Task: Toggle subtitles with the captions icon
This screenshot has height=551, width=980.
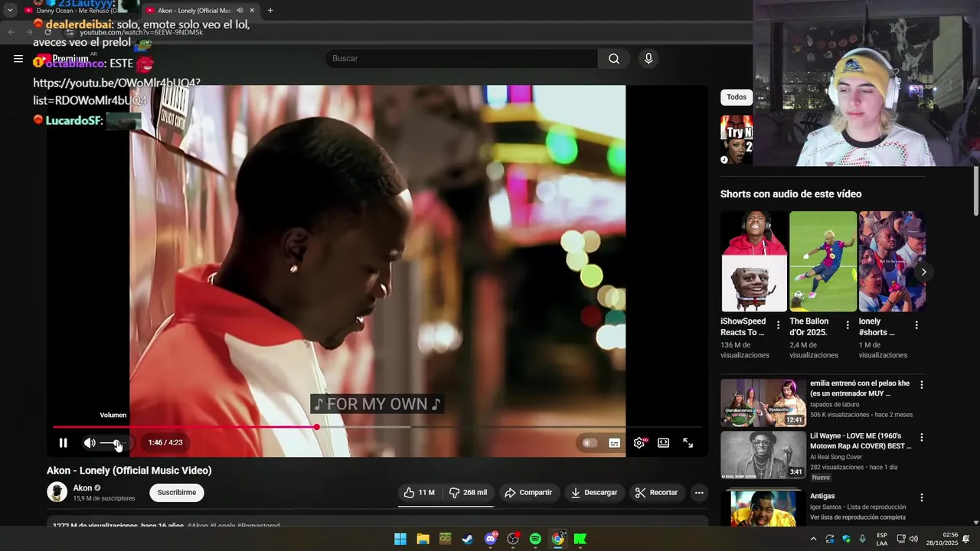Action: click(614, 442)
